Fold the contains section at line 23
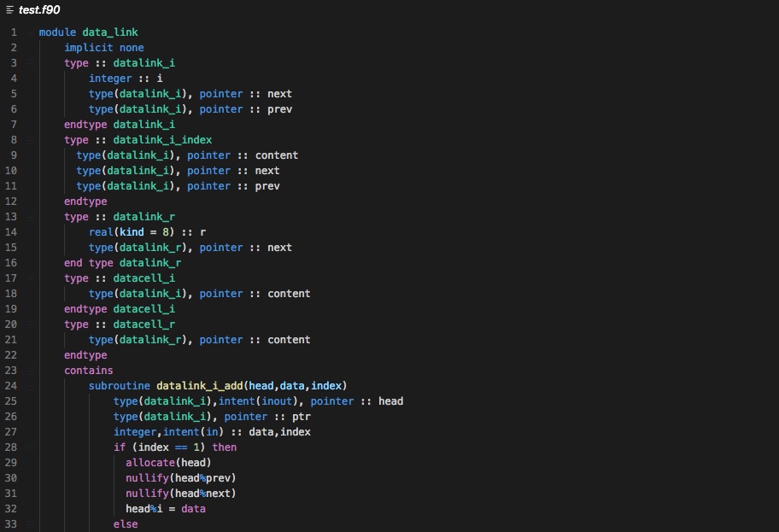The width and height of the screenshot is (779, 532). (30, 371)
